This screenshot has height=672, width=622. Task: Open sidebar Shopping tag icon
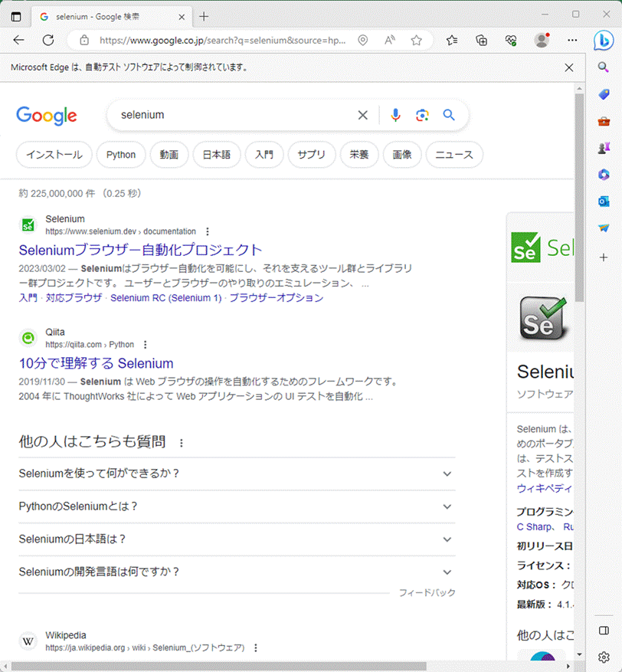[x=604, y=94]
